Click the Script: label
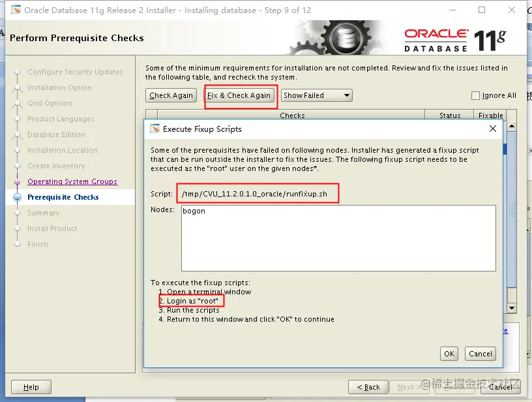 click(162, 194)
